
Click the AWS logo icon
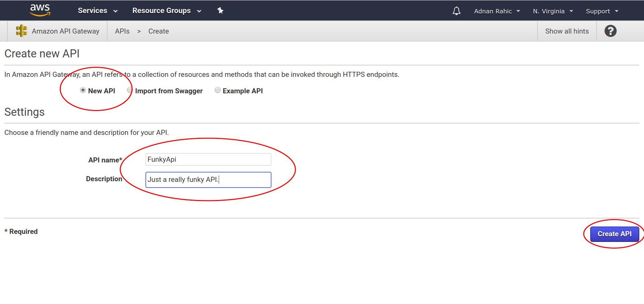40,10
